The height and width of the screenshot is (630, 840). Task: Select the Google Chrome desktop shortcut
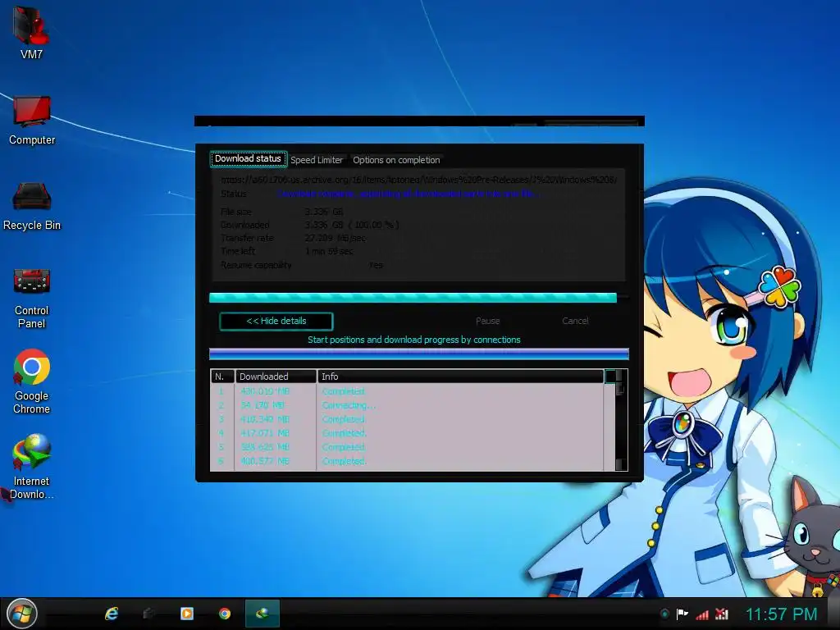click(32, 381)
